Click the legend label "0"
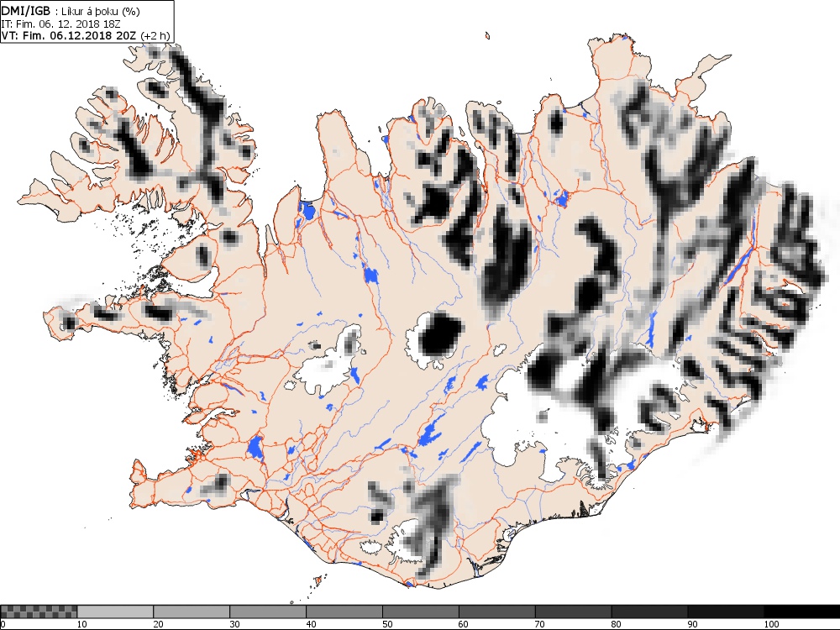Viewport: 840px width, 630px height. pyautogui.click(x=3, y=624)
